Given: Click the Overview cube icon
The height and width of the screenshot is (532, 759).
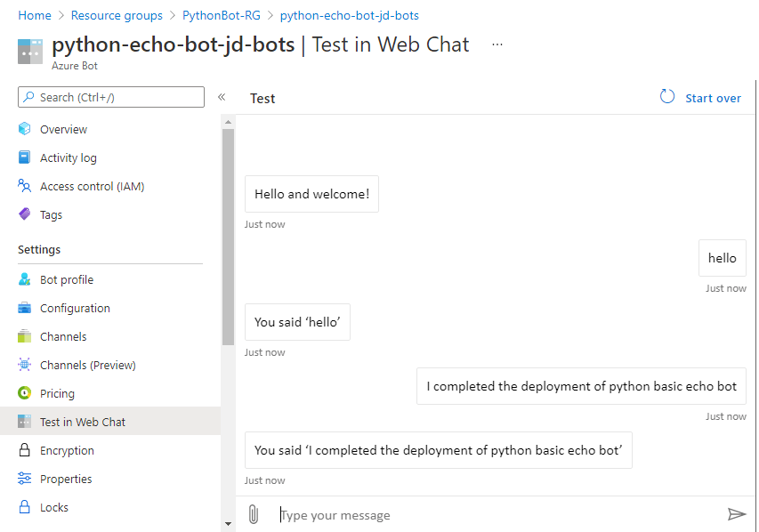Looking at the screenshot, I should click(x=25, y=129).
